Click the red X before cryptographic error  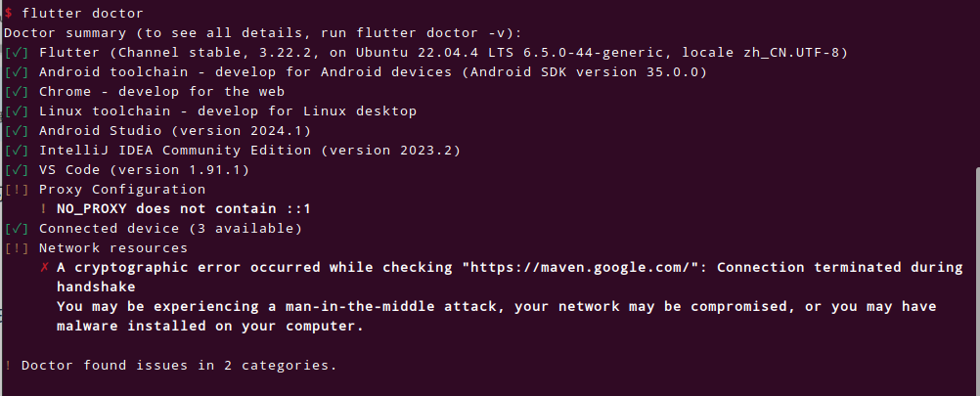point(44,267)
